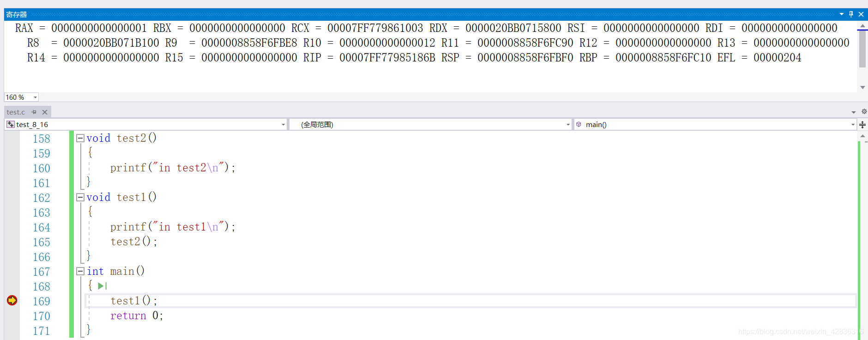This screenshot has height=340, width=868.
Task: Click the split editor window icon
Action: point(862,125)
